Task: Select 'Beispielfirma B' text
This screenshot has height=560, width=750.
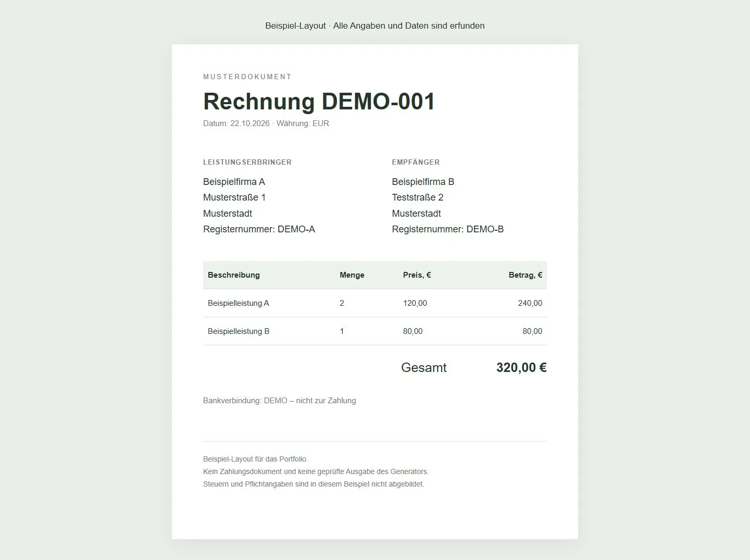Action: [423, 182]
